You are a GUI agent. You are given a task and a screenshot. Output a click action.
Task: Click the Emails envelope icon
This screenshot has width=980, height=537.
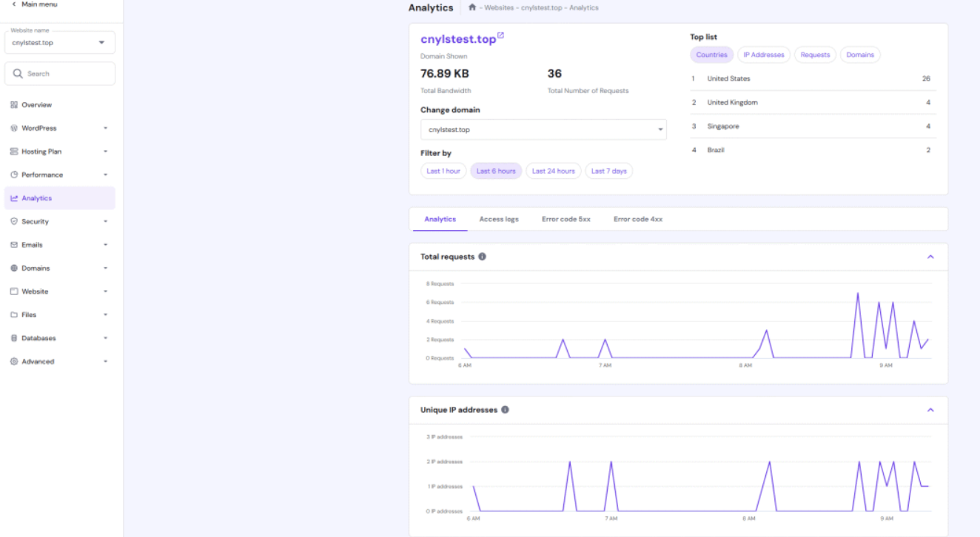(x=14, y=245)
